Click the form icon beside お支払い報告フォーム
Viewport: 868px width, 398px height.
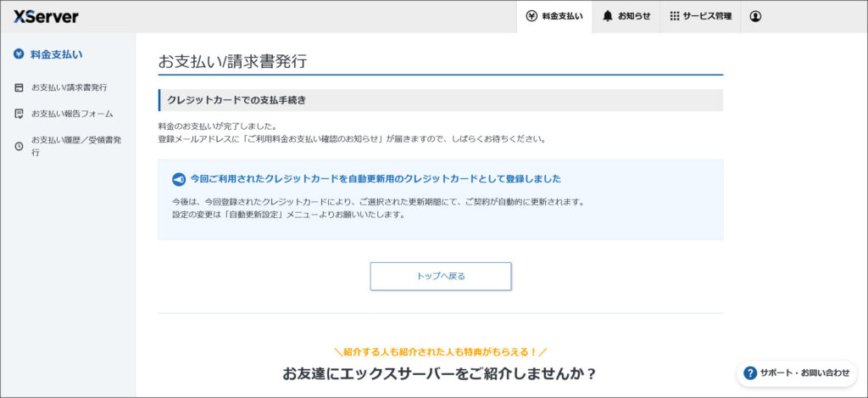(19, 114)
